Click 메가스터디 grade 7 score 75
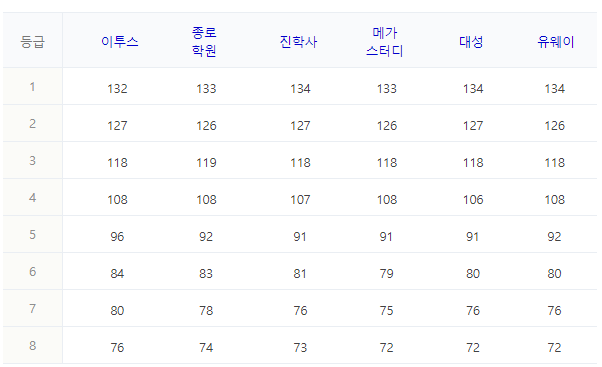This screenshot has height=367, width=602. [387, 311]
